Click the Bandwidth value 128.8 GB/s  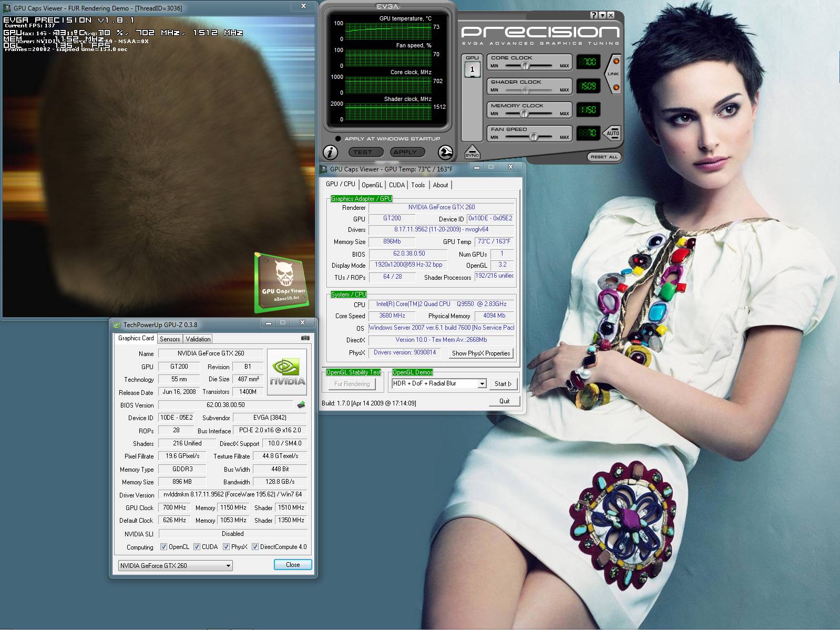(x=280, y=482)
